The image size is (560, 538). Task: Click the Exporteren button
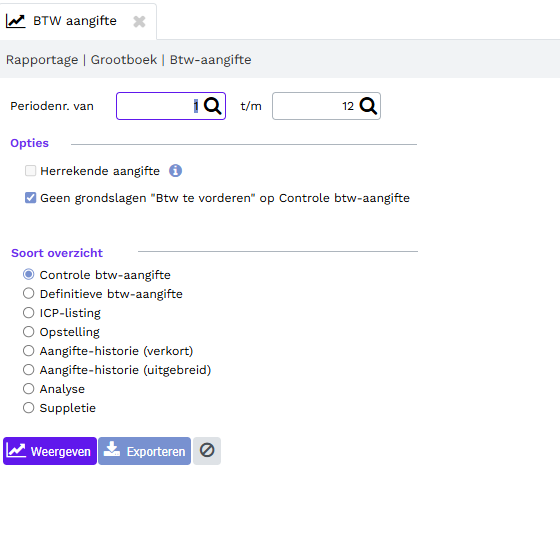(x=145, y=451)
